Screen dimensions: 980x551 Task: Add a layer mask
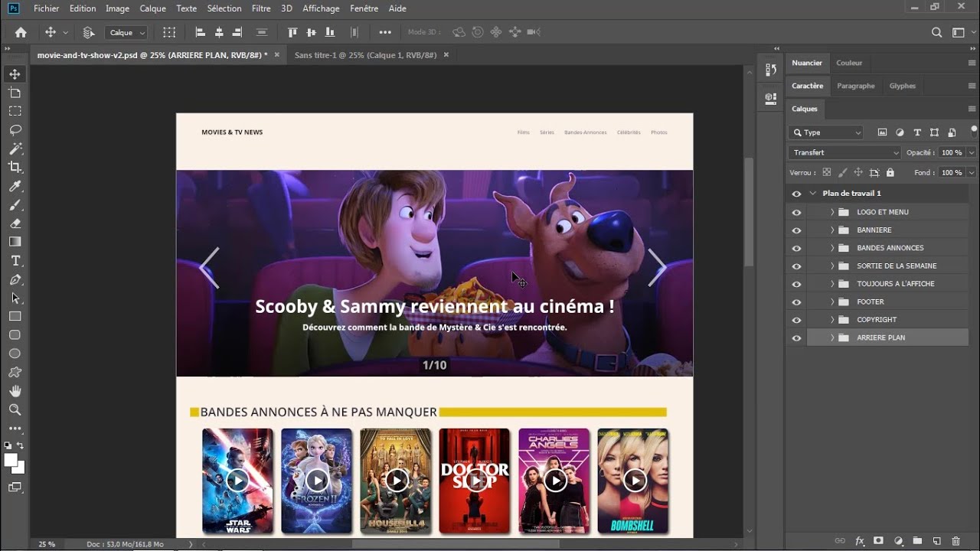click(x=879, y=541)
